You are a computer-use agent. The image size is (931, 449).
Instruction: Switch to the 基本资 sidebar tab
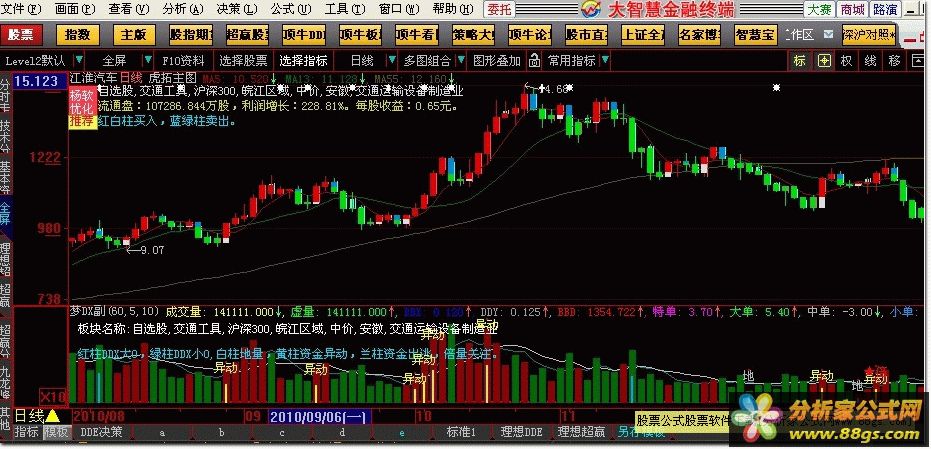[x=5, y=176]
